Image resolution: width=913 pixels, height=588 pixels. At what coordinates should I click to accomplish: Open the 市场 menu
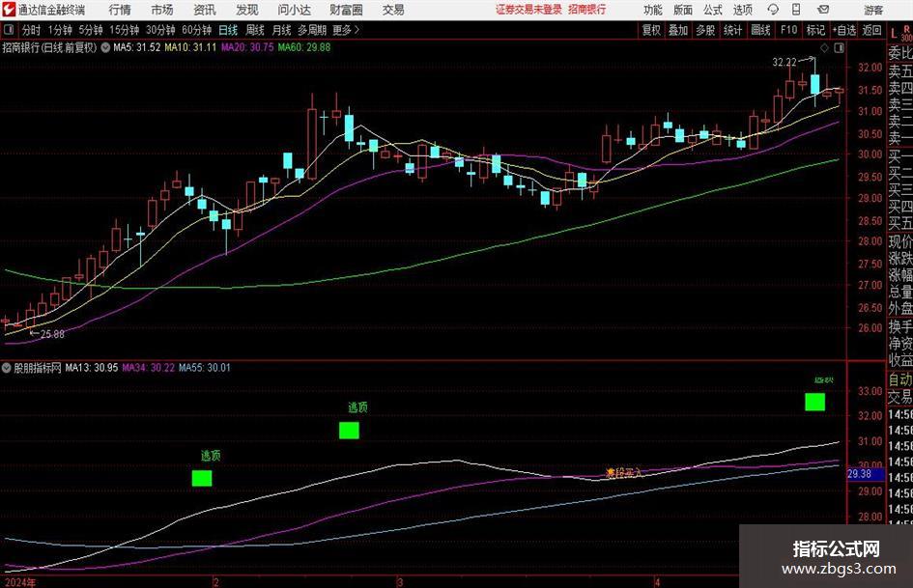tap(162, 10)
